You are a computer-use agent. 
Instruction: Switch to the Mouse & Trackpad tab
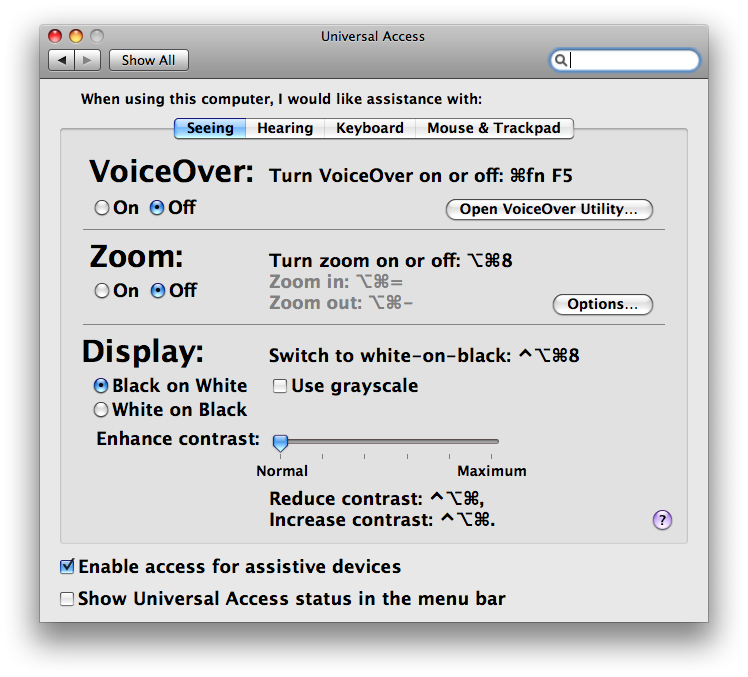tap(494, 128)
